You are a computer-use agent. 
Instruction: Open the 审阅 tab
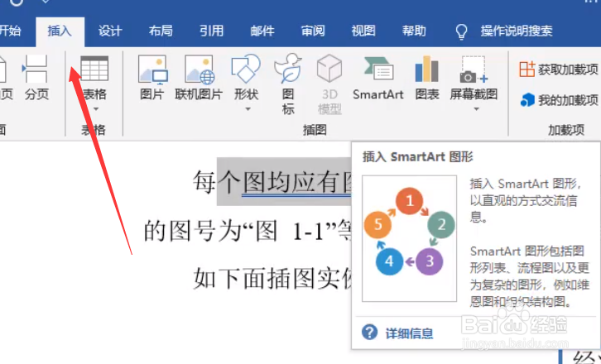pyautogui.click(x=313, y=31)
